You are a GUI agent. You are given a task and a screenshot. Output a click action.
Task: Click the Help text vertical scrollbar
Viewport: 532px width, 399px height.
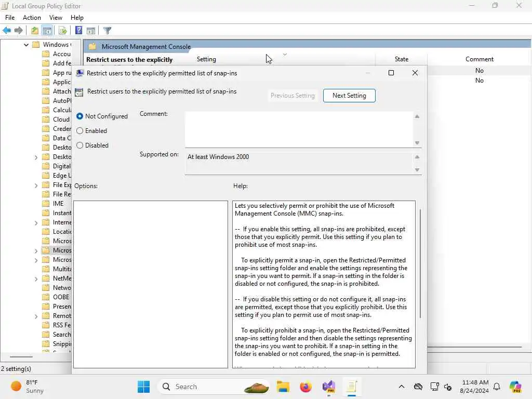420,263
